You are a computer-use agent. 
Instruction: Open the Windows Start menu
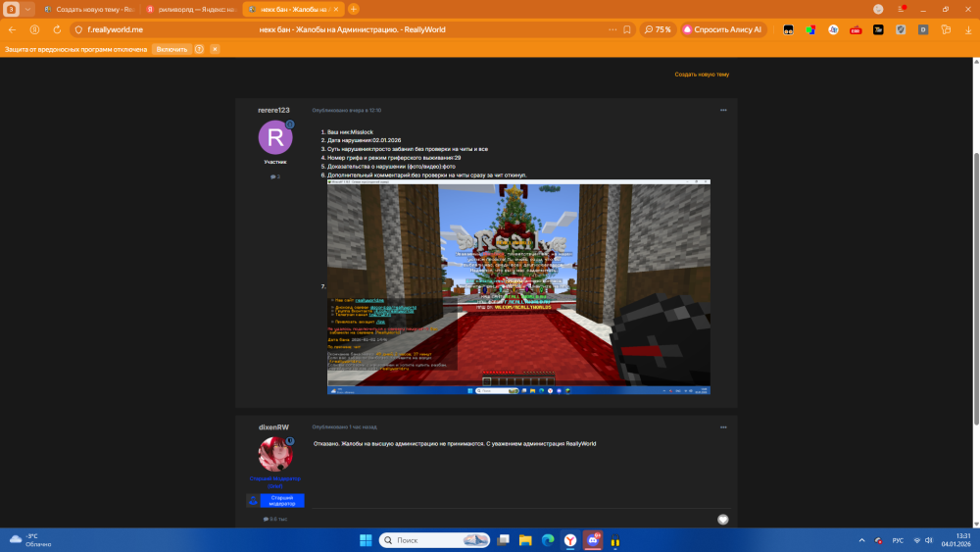tap(366, 540)
